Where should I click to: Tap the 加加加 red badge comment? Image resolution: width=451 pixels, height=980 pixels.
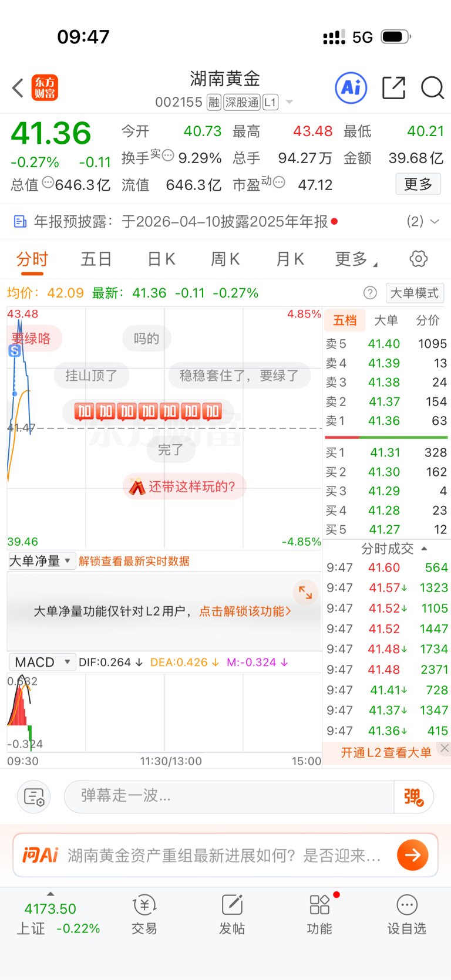tap(148, 412)
